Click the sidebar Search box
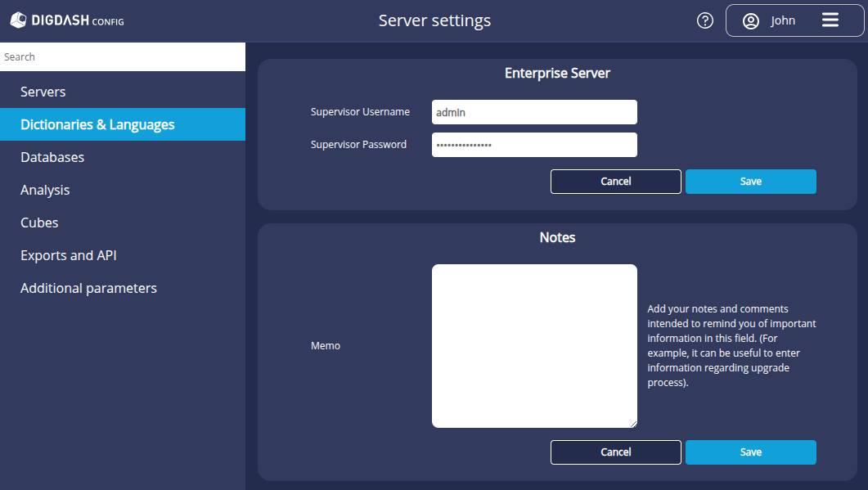 (x=123, y=56)
